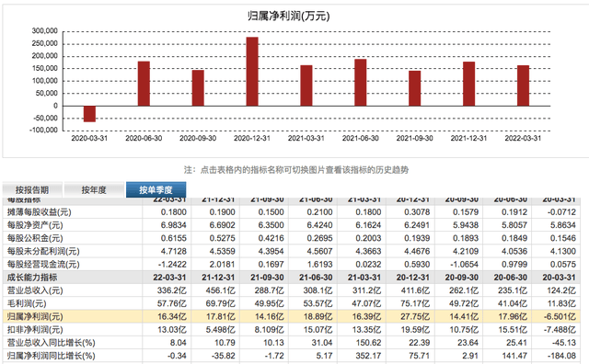Click the -7.488亿 扣非净利润 cell

click(560, 330)
